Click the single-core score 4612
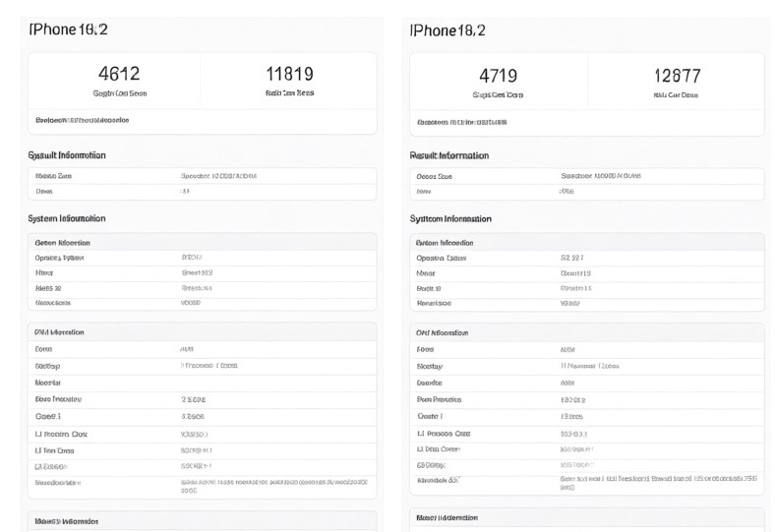This screenshot has height=532, width=775. pyautogui.click(x=119, y=74)
